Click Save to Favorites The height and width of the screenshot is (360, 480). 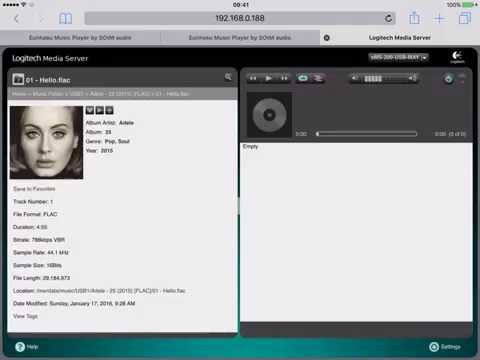(34, 189)
